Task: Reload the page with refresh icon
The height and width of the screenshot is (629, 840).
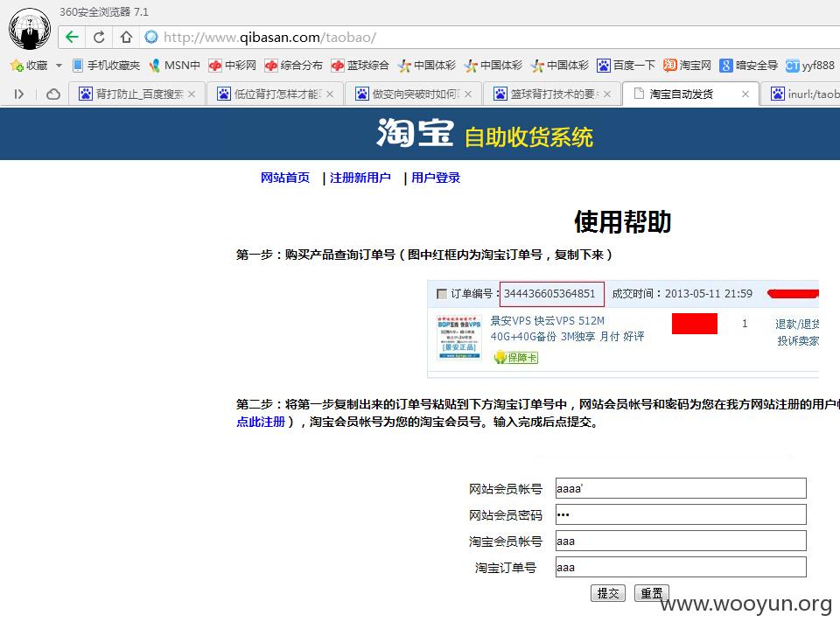Action: 99,37
